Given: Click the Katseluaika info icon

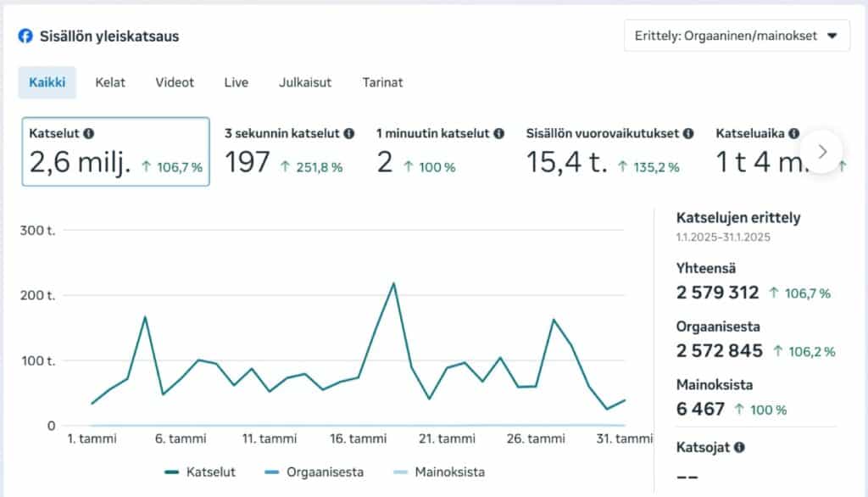Looking at the screenshot, I should pyautogui.click(x=794, y=134).
